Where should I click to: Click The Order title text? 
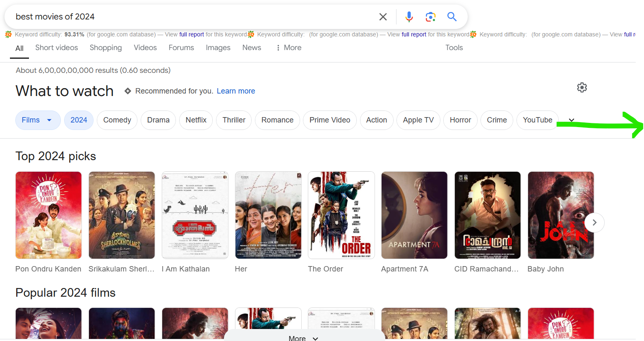point(326,269)
